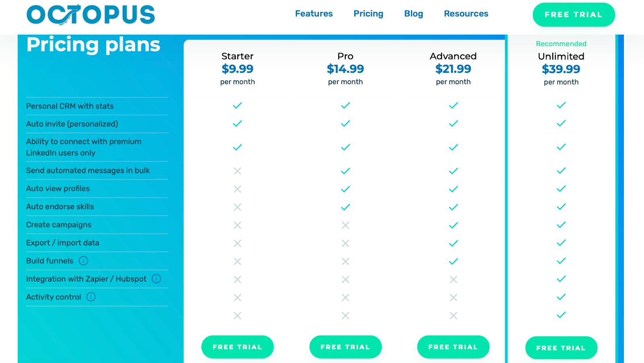Toggle the Starter checkmark for Auto invite
Image resolution: width=644 pixels, height=363 pixels.
(x=237, y=124)
